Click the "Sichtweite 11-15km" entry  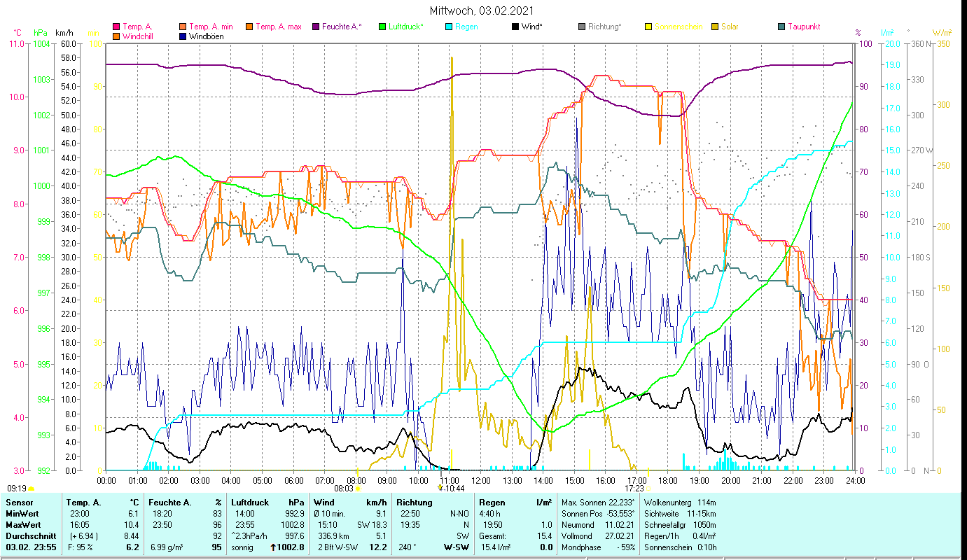click(x=679, y=513)
